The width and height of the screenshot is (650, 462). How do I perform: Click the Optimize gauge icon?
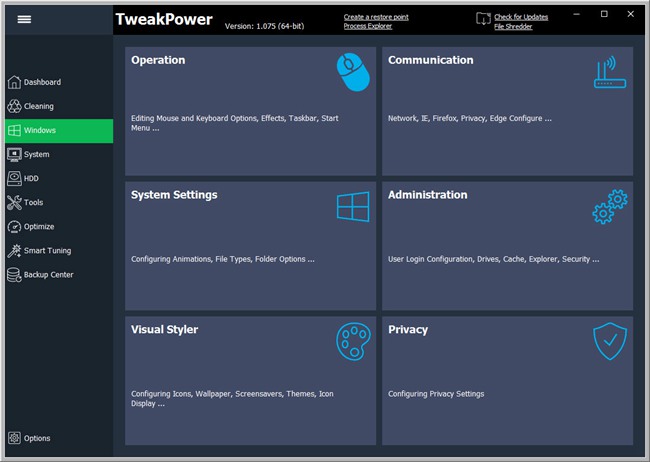14,226
